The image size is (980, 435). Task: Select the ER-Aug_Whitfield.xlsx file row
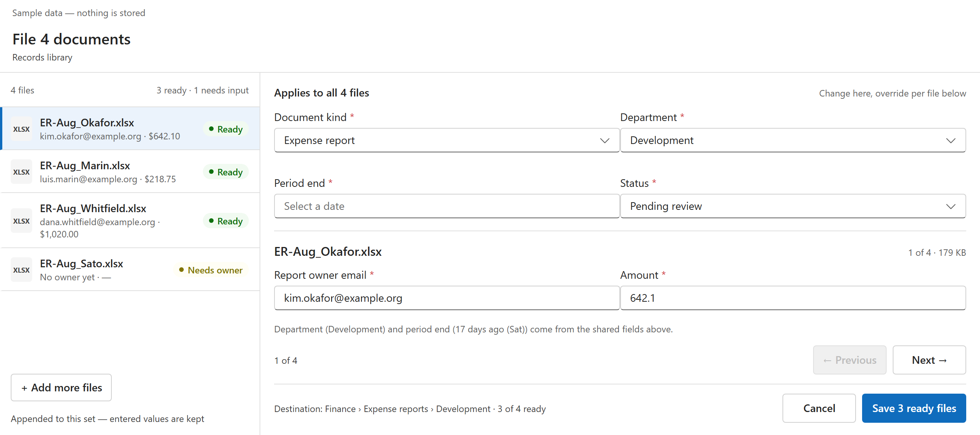click(130, 221)
